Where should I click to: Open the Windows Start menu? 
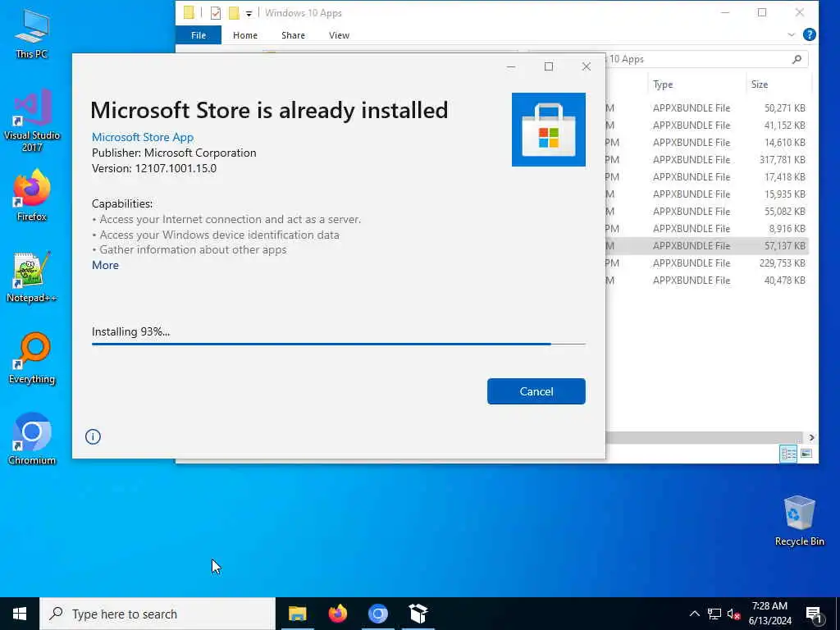click(20, 614)
